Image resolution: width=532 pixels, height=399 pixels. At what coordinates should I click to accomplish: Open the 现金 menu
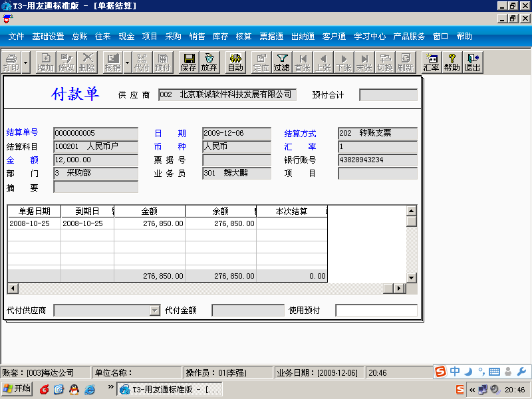click(126, 37)
